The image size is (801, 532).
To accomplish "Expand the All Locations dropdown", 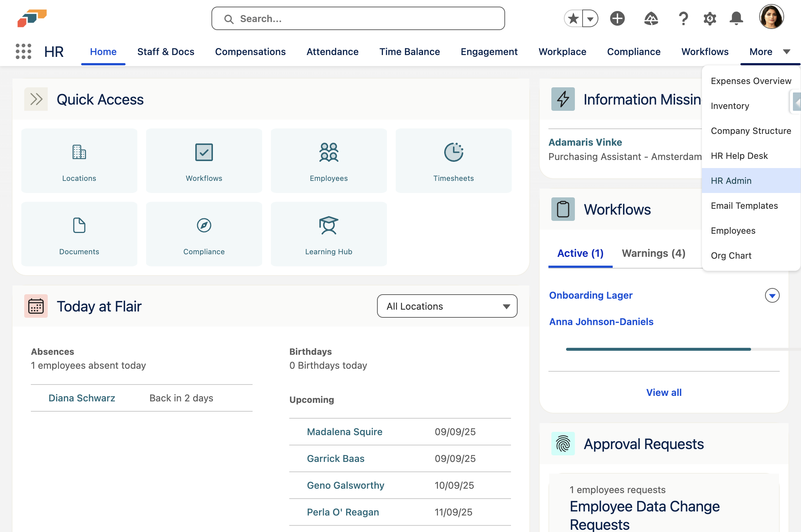I will [x=446, y=306].
